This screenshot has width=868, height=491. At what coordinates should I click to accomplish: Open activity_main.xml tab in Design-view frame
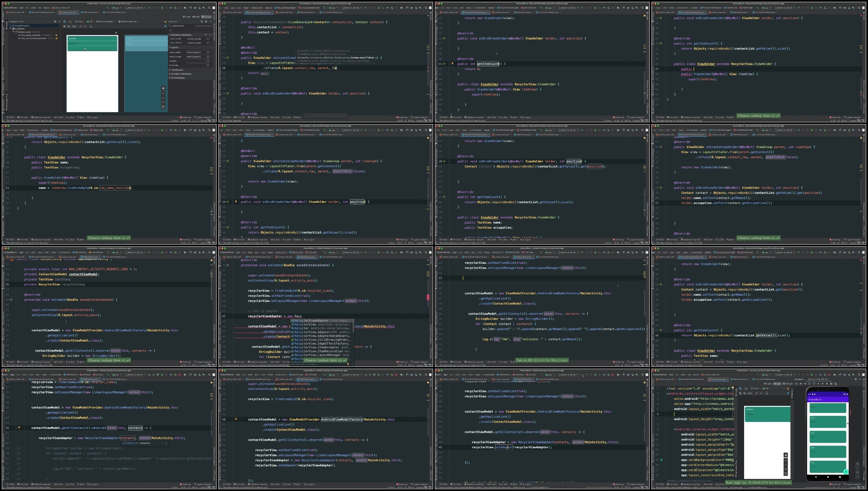tap(16, 12)
